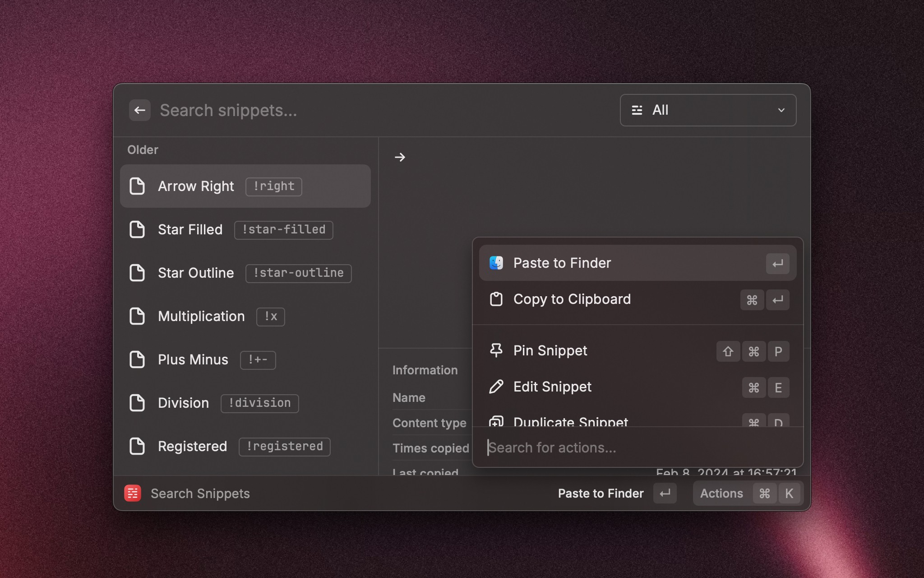Click the document icon for Star Filled
The image size is (924, 578).
pos(137,229)
